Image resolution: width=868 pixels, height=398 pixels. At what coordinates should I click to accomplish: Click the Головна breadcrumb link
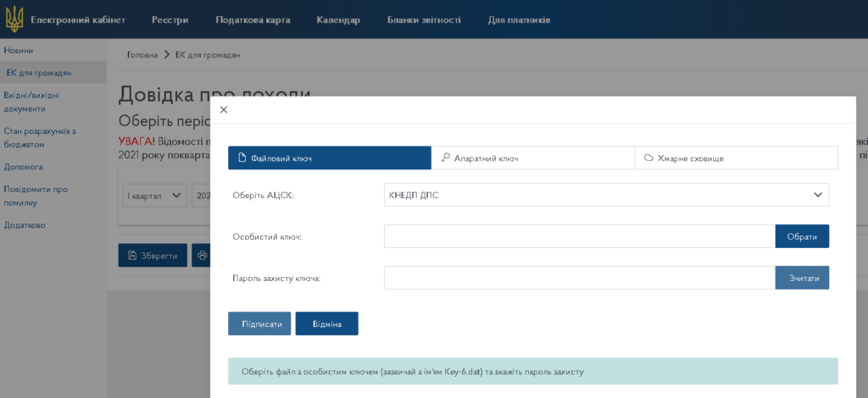point(142,55)
